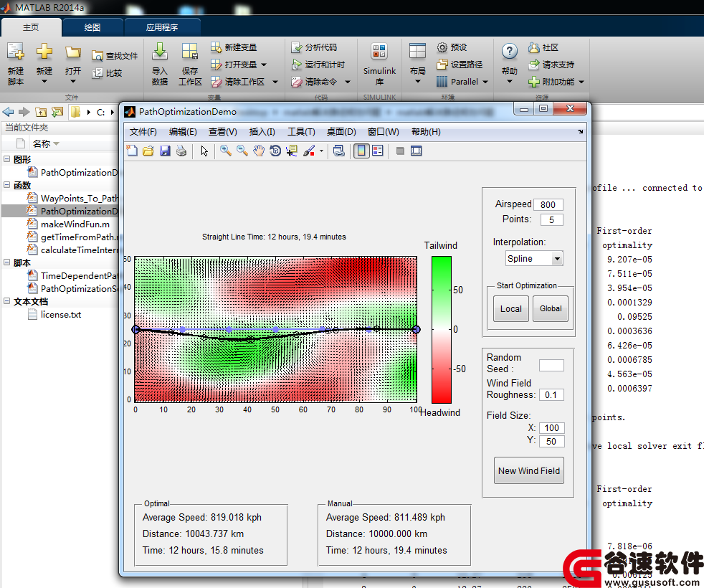This screenshot has width=704, height=588.
Task: Open the Edit (编辑) menu in figure window
Action: (183, 132)
